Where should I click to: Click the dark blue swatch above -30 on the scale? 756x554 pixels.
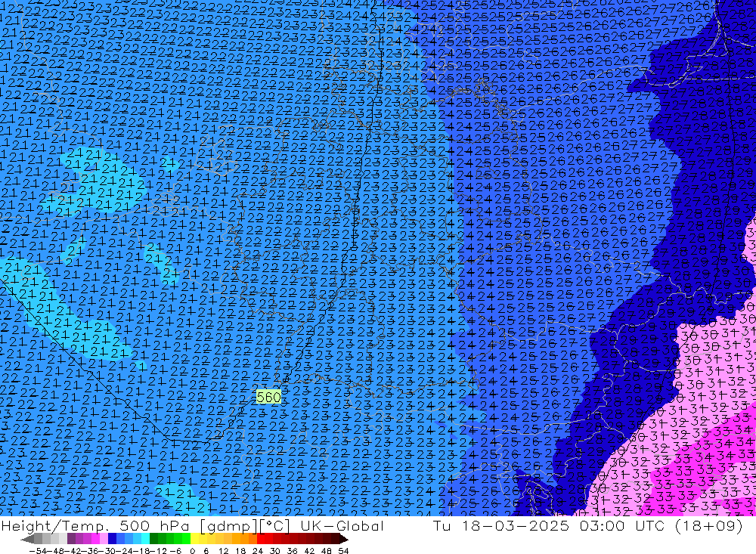click(112, 539)
